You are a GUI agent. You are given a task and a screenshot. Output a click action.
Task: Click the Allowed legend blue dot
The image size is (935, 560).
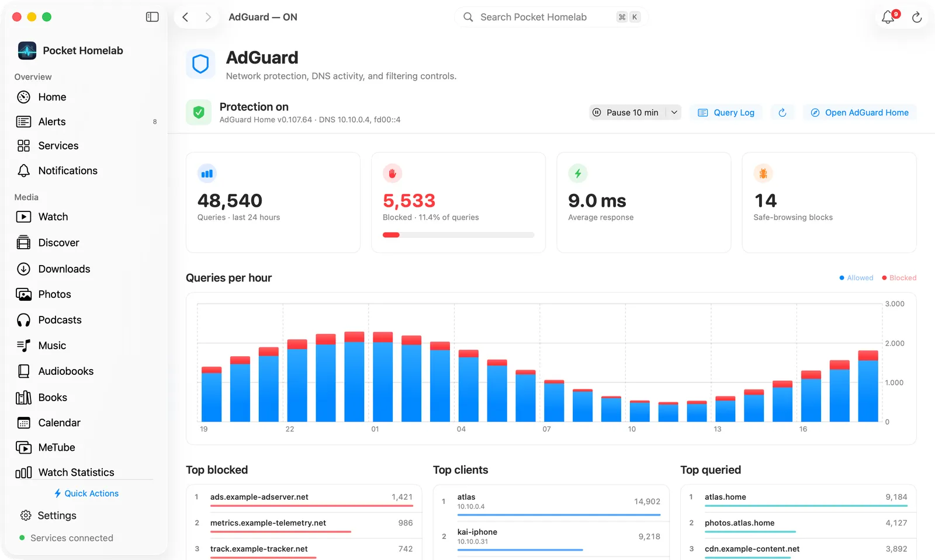pos(842,278)
